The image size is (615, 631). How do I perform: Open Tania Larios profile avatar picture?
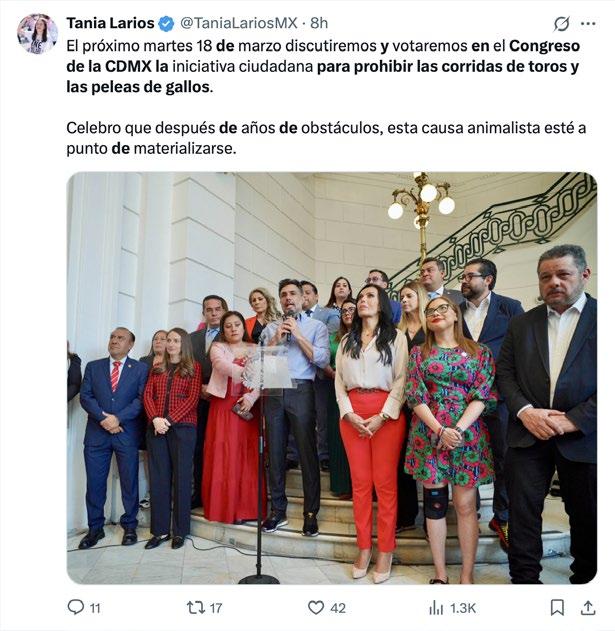coord(37,34)
